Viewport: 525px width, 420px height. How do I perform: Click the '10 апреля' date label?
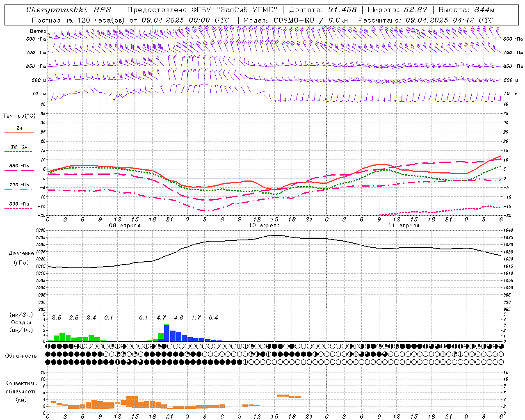point(264,226)
